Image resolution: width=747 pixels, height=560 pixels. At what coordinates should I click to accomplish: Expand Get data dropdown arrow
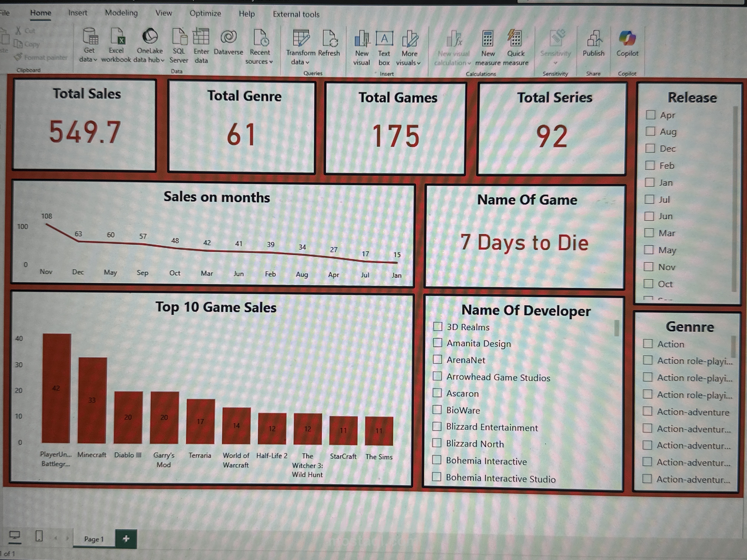pos(95,60)
